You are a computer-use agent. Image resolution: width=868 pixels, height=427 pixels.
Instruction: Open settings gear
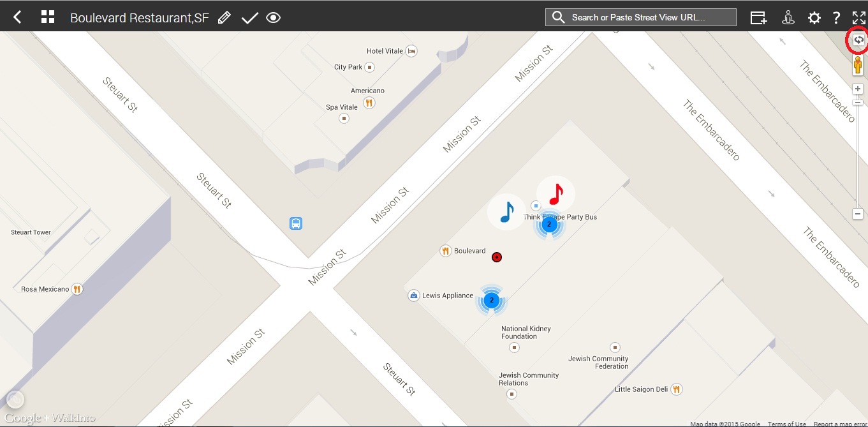pos(814,18)
